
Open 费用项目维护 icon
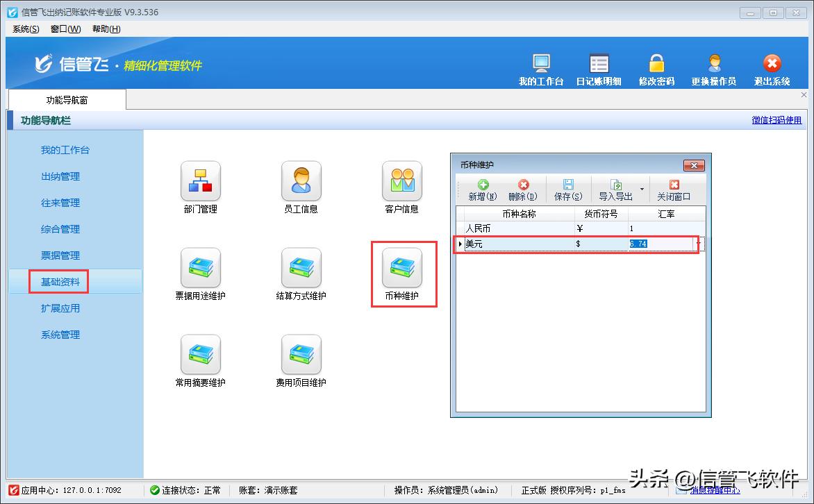(301, 355)
